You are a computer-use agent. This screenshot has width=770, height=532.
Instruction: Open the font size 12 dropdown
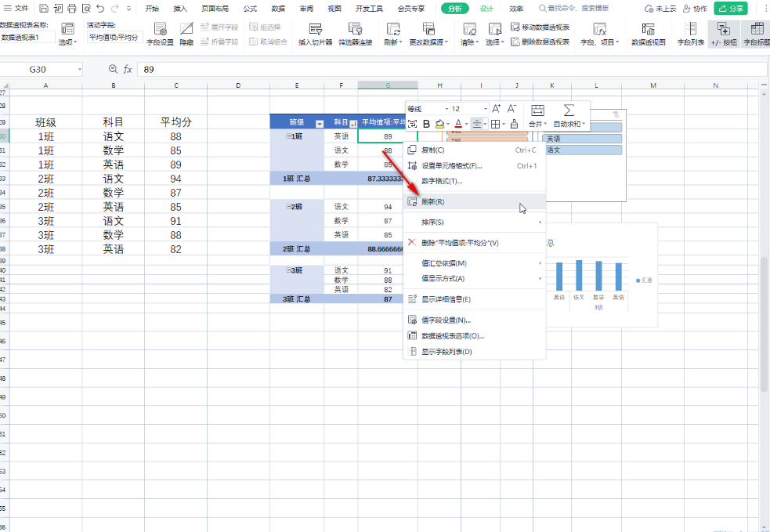pyautogui.click(x=484, y=109)
